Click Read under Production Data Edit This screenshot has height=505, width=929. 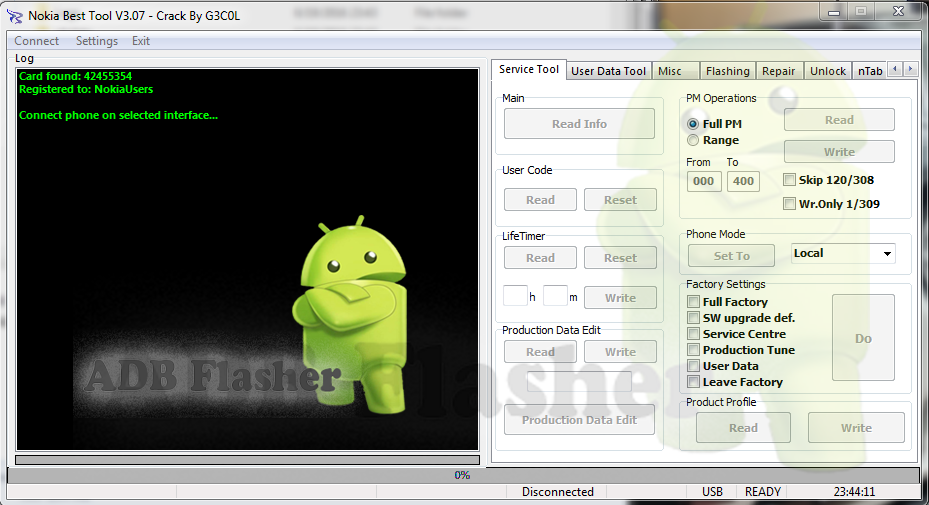(540, 351)
